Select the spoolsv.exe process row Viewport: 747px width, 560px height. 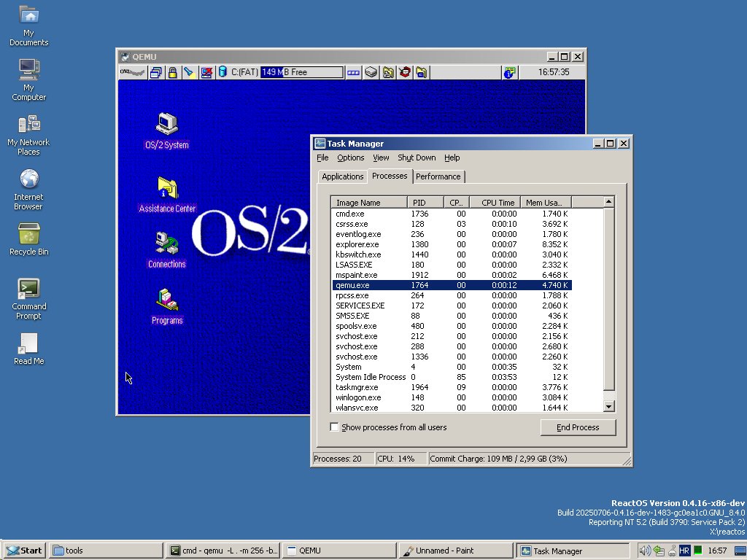click(452, 326)
